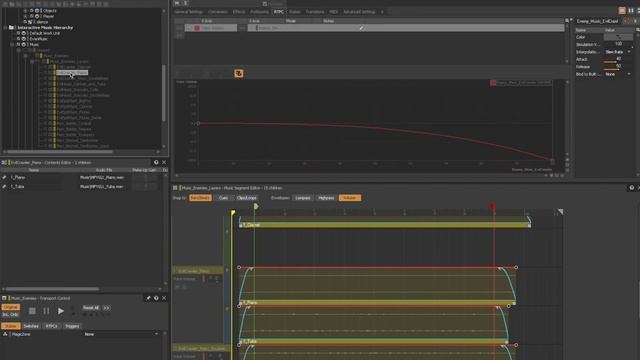Stop playback in Transport Control

[32, 311]
